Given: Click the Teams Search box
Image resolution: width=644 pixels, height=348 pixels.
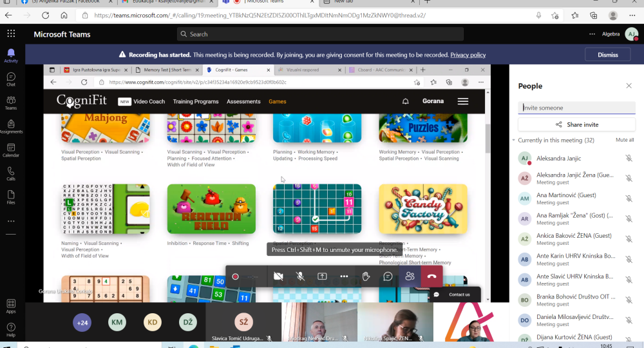Looking at the screenshot, I should tap(320, 34).
